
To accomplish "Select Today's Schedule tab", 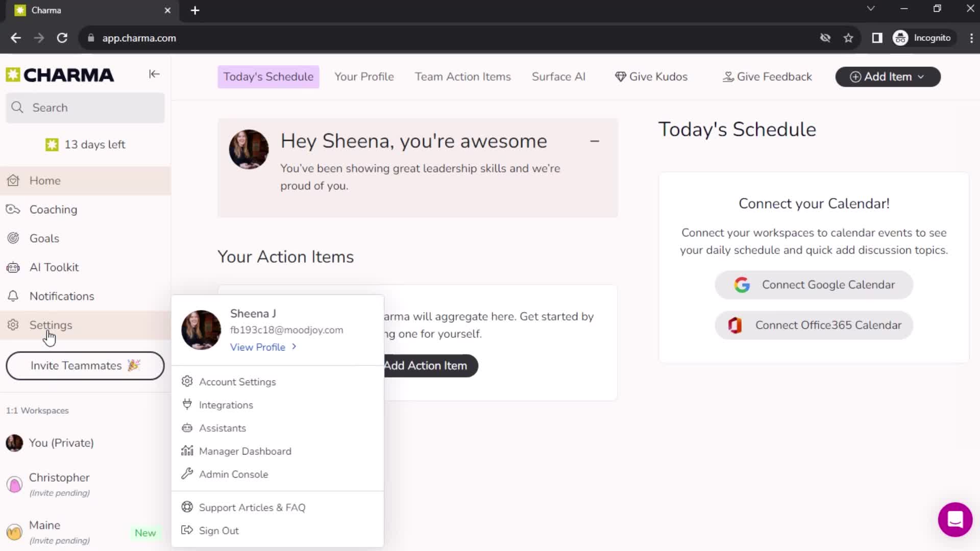I will coord(268,77).
